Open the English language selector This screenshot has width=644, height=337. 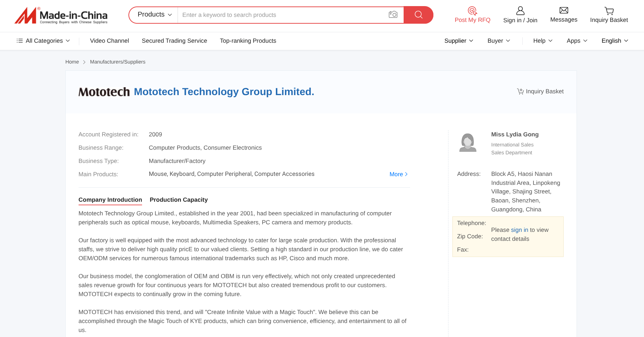point(615,41)
